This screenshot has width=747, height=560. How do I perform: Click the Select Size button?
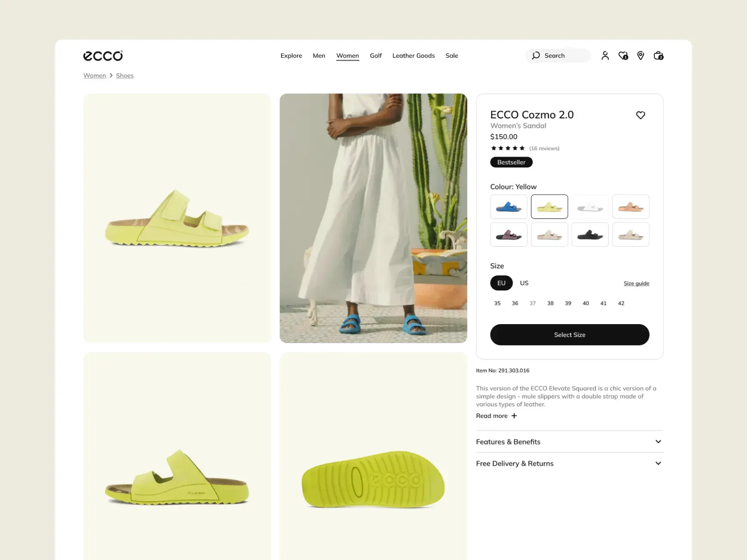tap(570, 334)
